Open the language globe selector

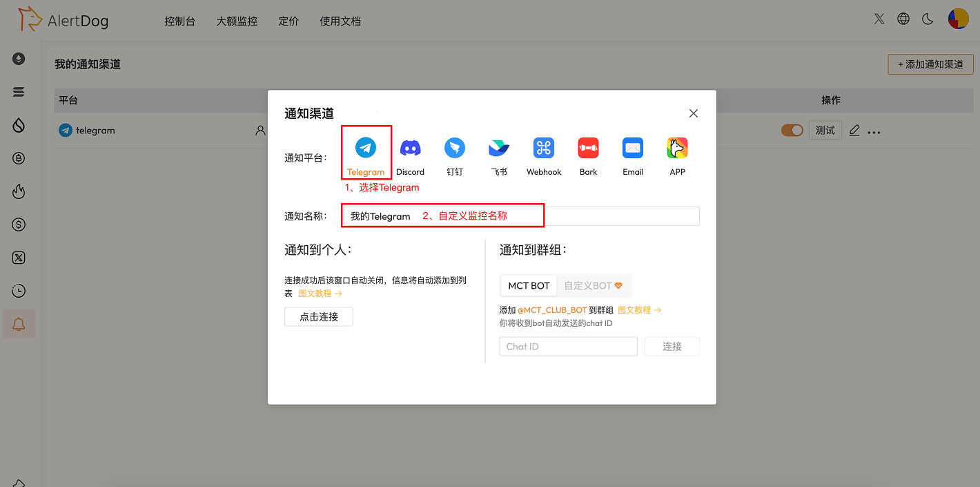click(903, 19)
